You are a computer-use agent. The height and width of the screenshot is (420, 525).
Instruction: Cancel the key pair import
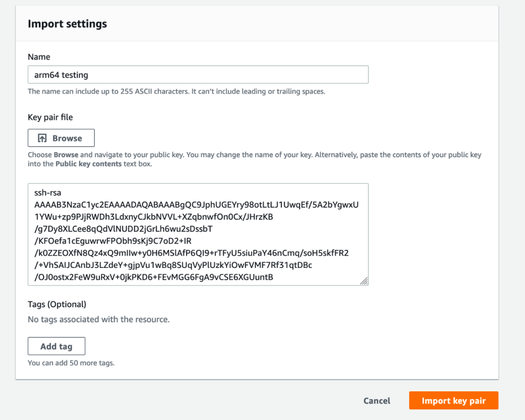pyautogui.click(x=377, y=401)
